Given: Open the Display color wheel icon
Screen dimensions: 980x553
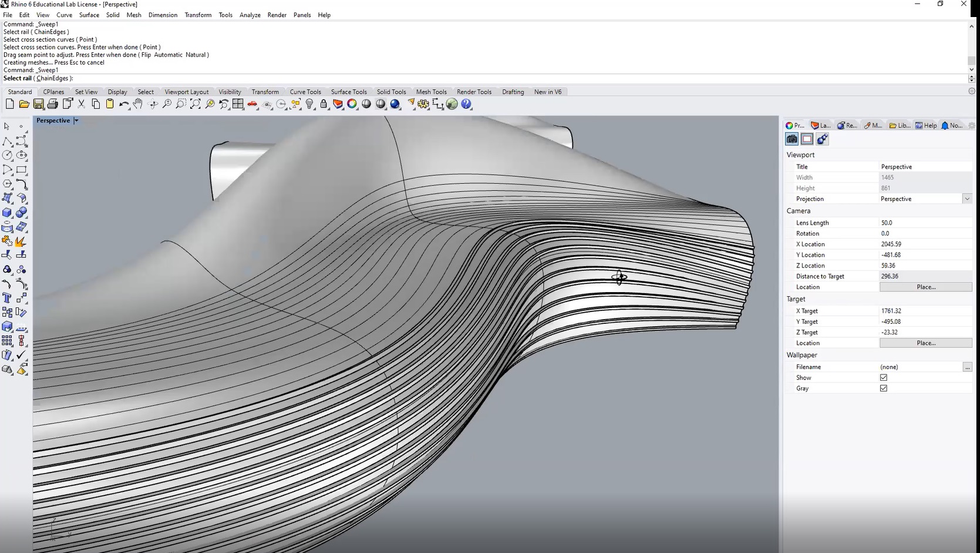Looking at the screenshot, I should click(352, 104).
